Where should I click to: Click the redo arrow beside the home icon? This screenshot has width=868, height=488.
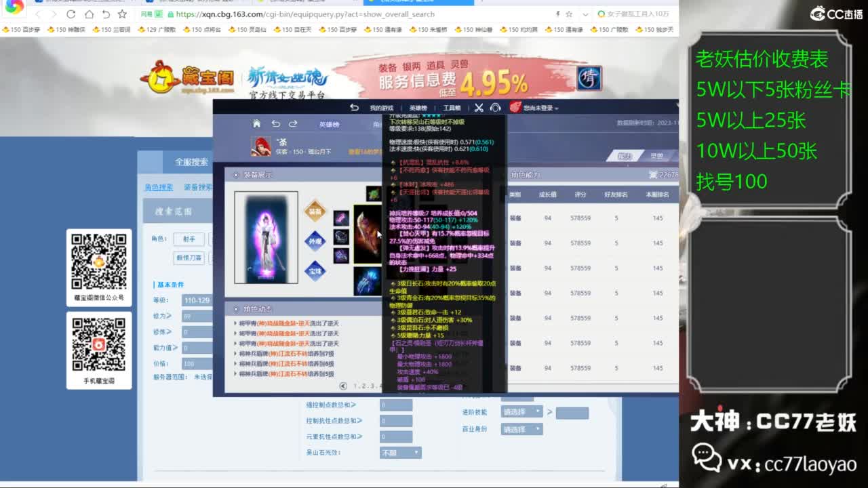click(x=293, y=123)
